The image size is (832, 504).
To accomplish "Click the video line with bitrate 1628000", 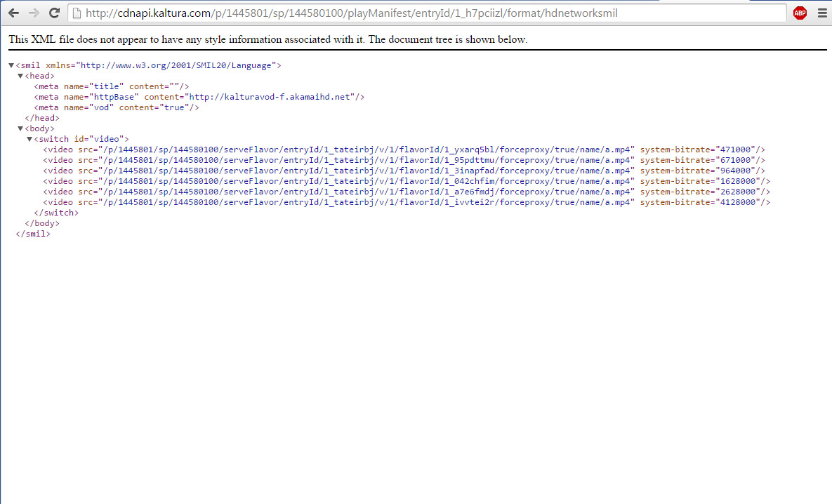I will pos(407,181).
